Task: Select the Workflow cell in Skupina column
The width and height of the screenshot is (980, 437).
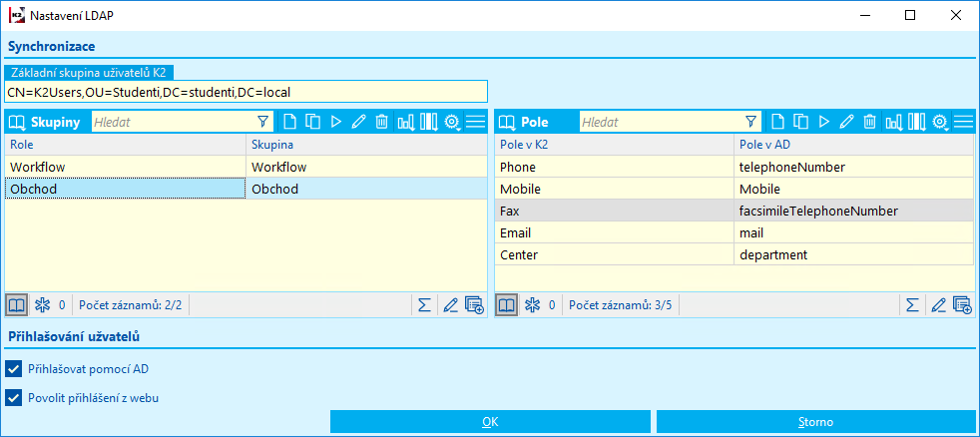Action: tap(366, 167)
